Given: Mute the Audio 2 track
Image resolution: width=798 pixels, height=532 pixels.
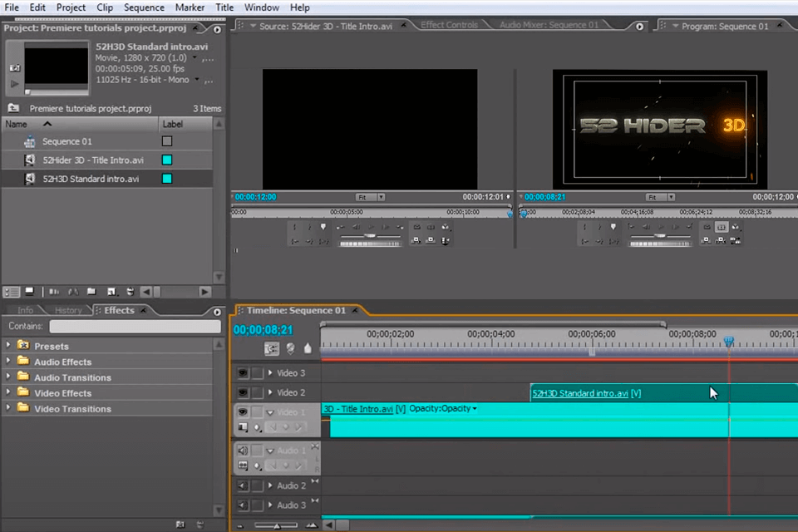Looking at the screenshot, I should pyautogui.click(x=243, y=485).
